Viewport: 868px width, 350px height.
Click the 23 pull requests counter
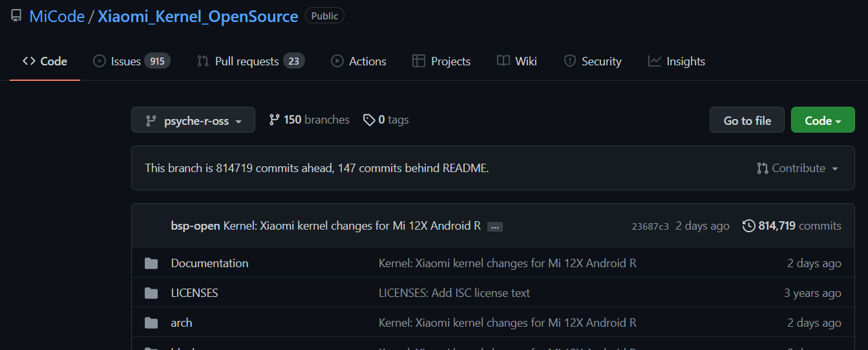pyautogui.click(x=293, y=61)
